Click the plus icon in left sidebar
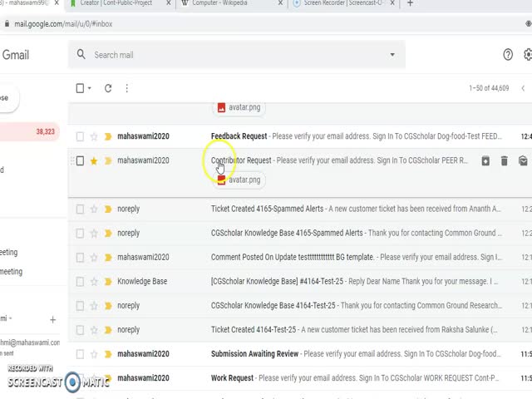The height and width of the screenshot is (399, 532). tap(53, 319)
